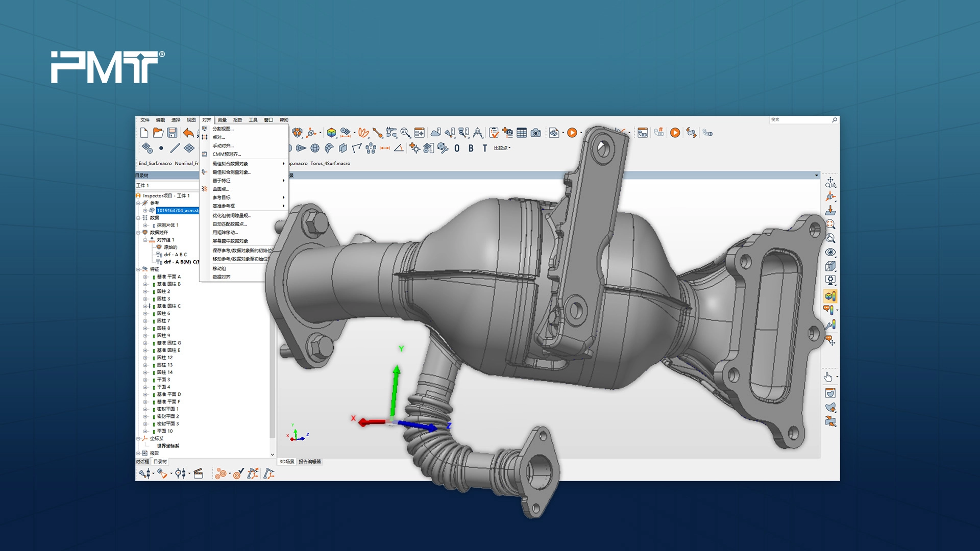The width and height of the screenshot is (980, 551).
Task: Click the orange play button beside the report icon
Action: [x=572, y=133]
